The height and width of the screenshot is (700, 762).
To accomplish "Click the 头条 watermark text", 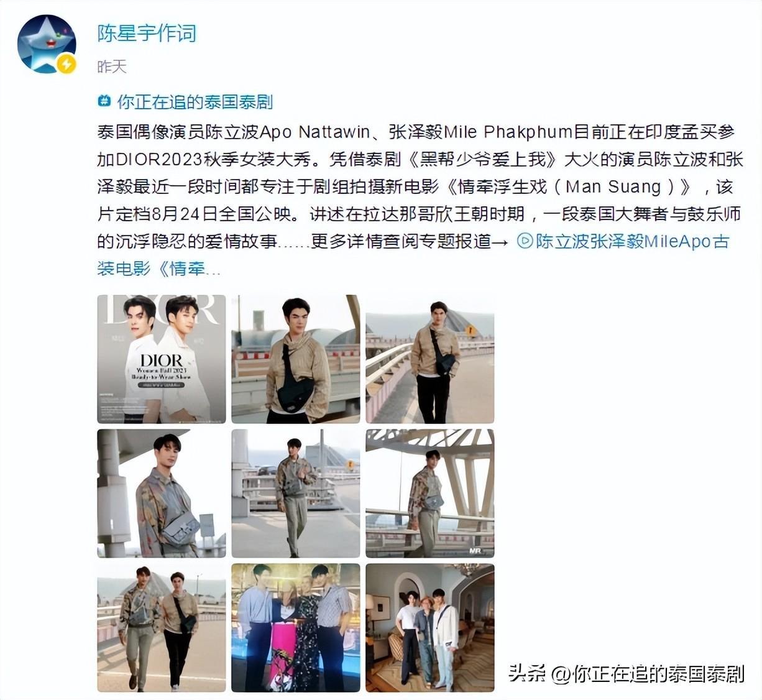I will click(x=528, y=673).
